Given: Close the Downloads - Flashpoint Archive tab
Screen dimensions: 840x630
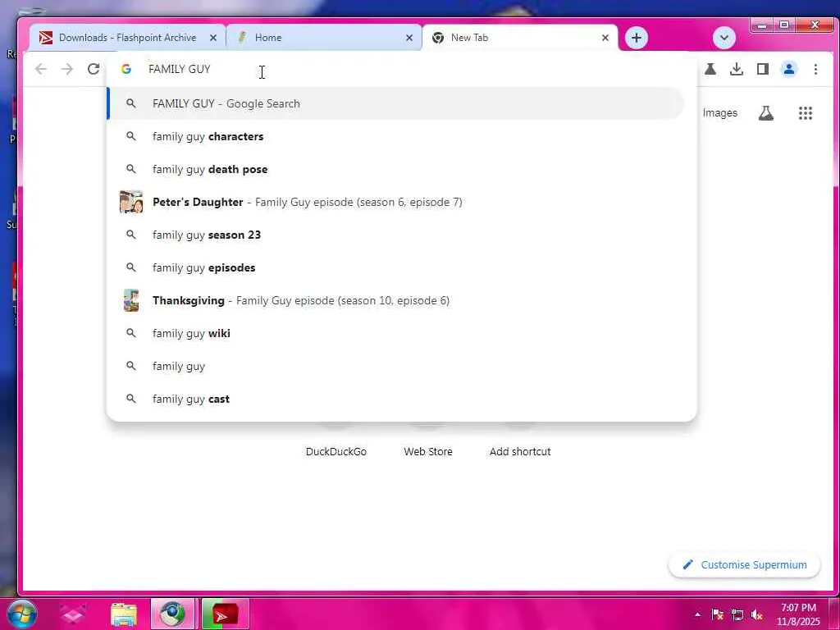Looking at the screenshot, I should (213, 38).
